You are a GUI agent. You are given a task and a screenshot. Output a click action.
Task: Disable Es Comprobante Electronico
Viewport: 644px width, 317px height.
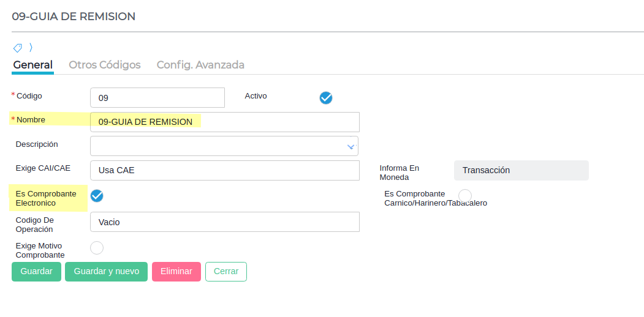click(x=97, y=196)
